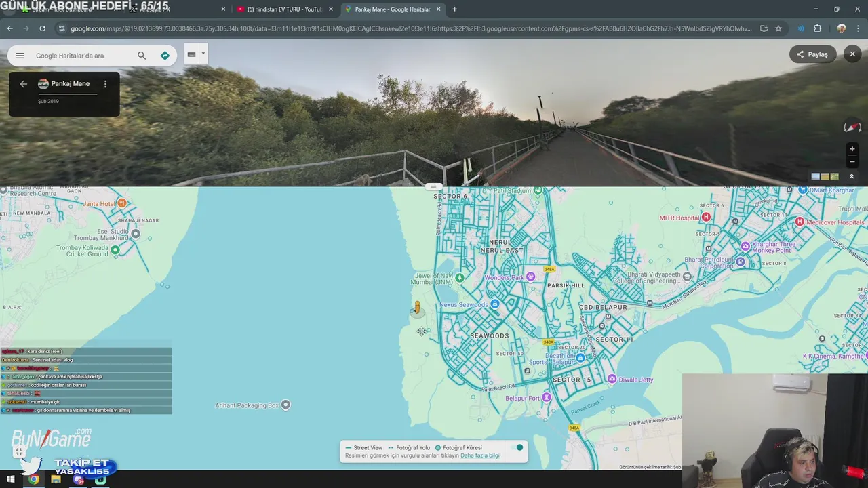Image resolution: width=868 pixels, height=488 pixels.
Task: Click the minimize-overlay icon below ByNoGame logo
Action: 18,451
